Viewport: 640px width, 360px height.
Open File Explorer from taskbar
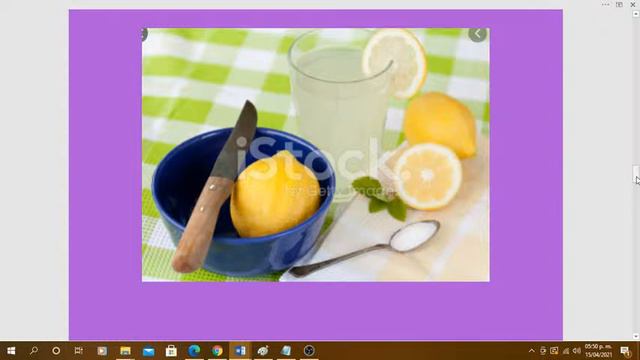125,351
